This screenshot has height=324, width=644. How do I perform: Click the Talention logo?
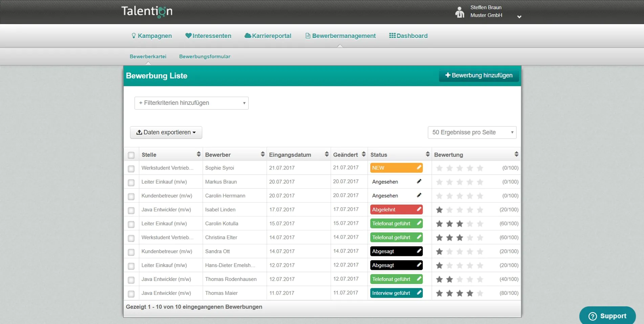147,11
